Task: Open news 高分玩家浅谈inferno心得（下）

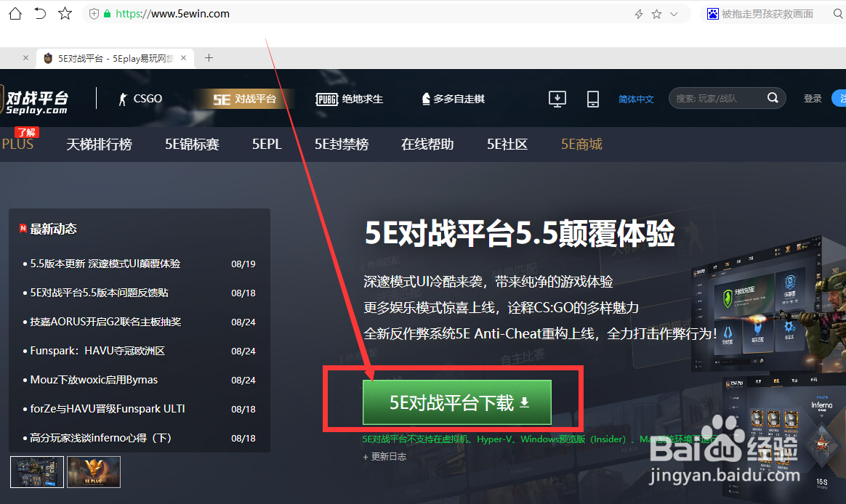Action: pos(101,438)
